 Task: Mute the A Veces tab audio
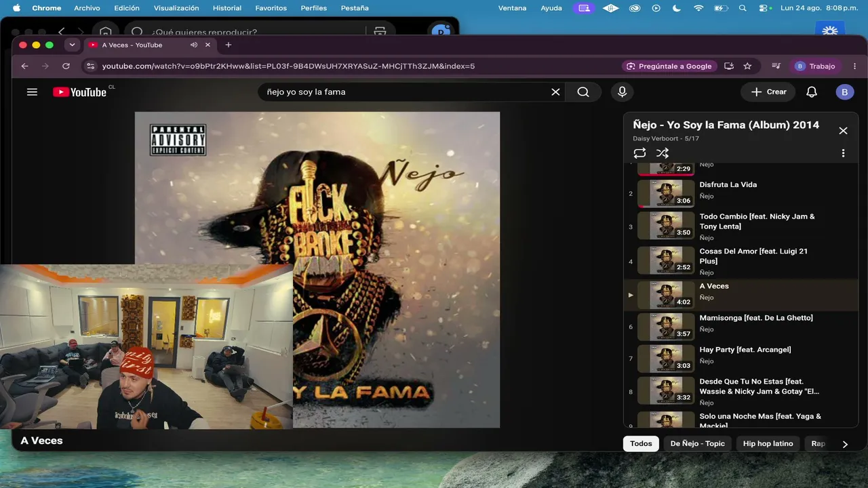click(x=194, y=45)
